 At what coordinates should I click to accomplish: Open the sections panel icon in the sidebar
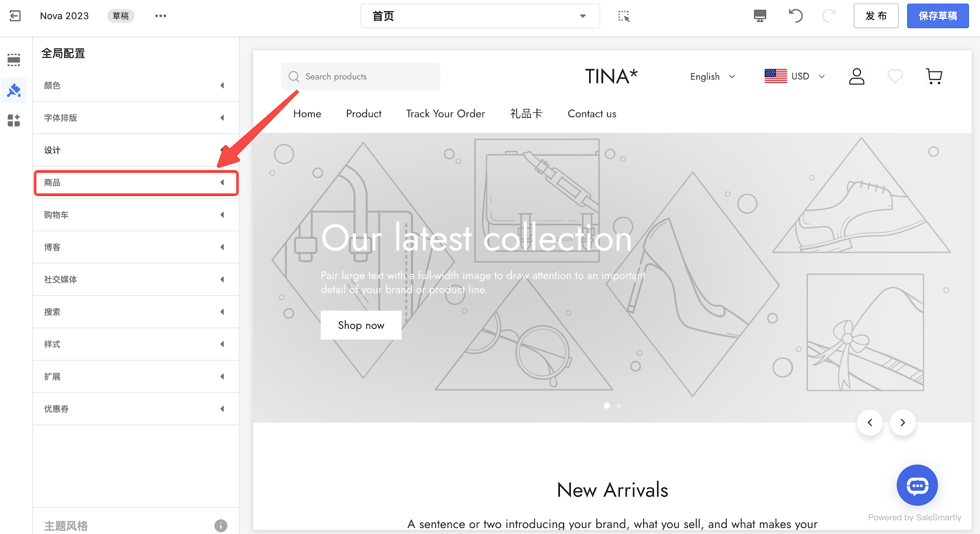tap(13, 60)
